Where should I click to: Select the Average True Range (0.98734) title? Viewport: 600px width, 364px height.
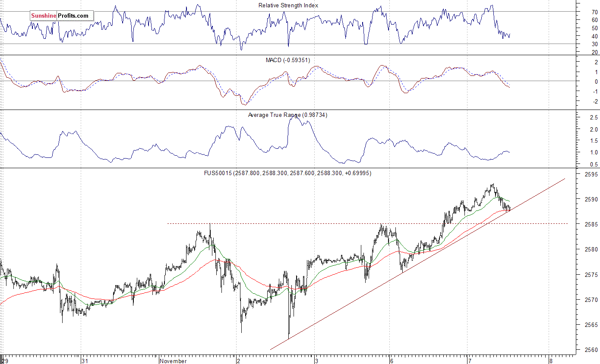click(x=288, y=115)
